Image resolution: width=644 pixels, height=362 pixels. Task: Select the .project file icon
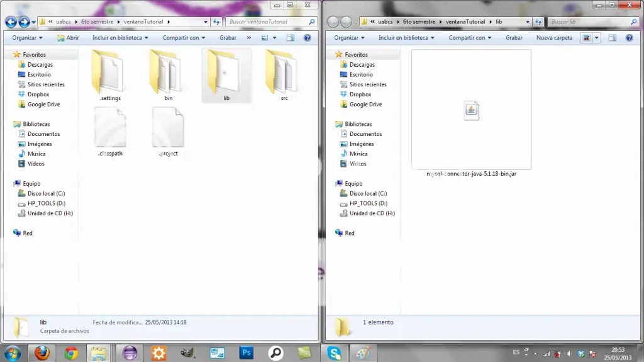pos(168,128)
